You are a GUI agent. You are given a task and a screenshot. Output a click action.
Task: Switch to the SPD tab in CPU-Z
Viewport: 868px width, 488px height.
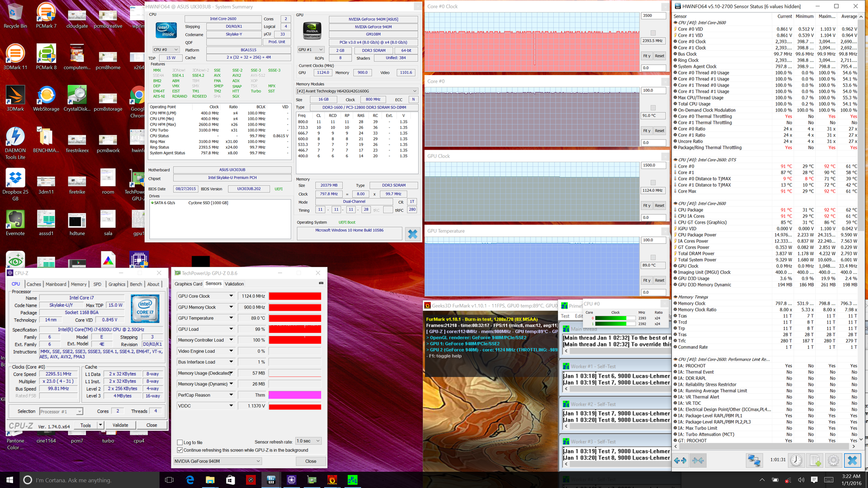(97, 284)
